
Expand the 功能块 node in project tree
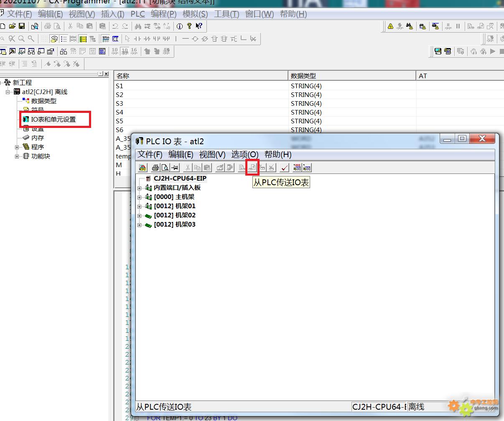(17, 156)
